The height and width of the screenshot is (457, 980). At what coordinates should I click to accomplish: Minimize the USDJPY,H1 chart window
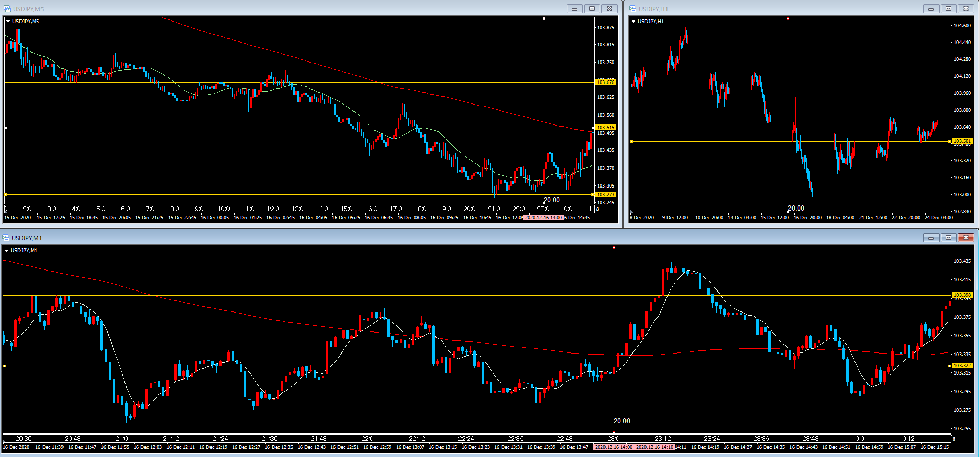pyautogui.click(x=931, y=9)
